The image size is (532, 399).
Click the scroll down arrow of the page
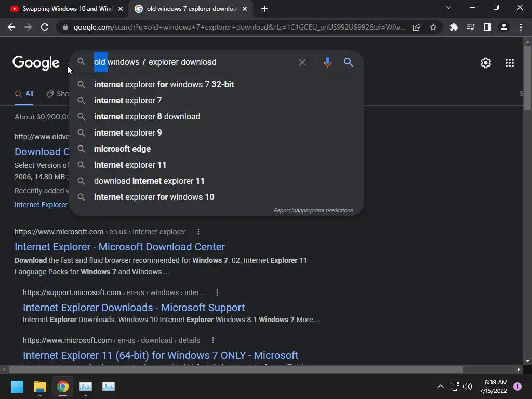pos(527,361)
